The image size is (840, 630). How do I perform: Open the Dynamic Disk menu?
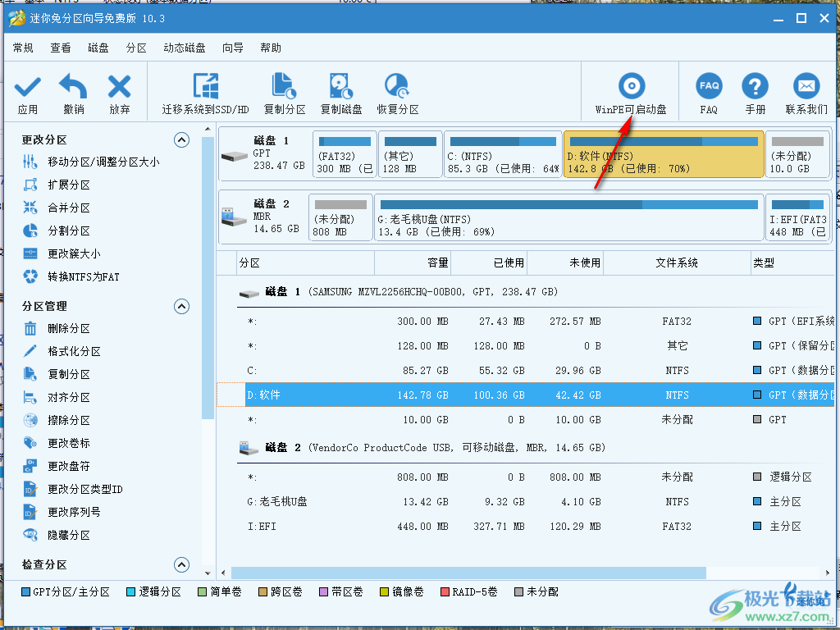point(183,48)
